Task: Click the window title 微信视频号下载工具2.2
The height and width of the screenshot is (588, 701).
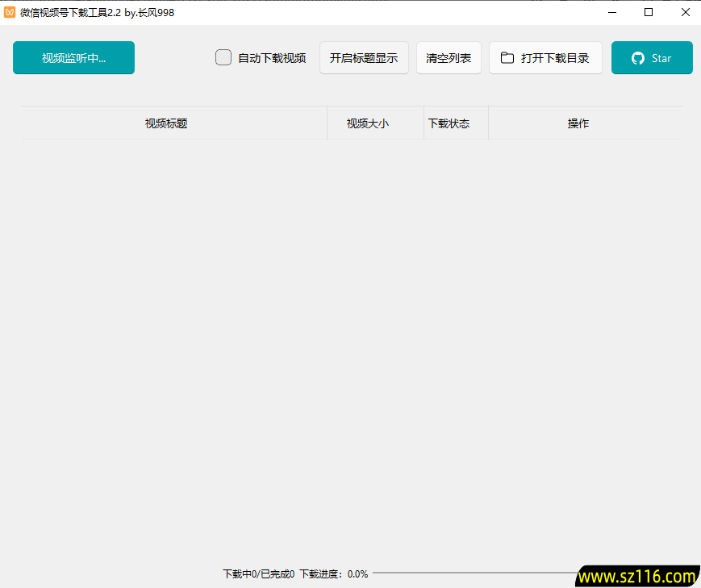Action: tap(97, 12)
